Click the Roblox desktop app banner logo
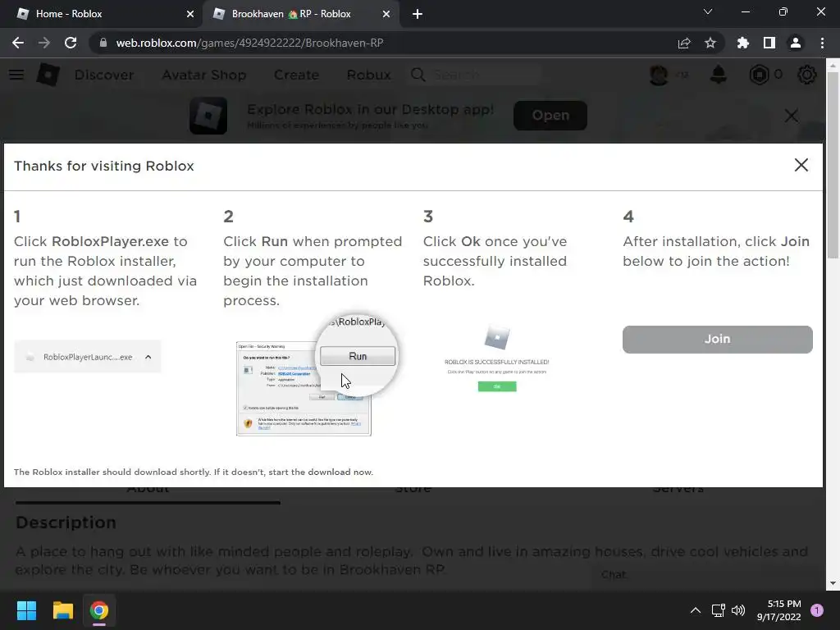840x630 pixels. click(208, 115)
